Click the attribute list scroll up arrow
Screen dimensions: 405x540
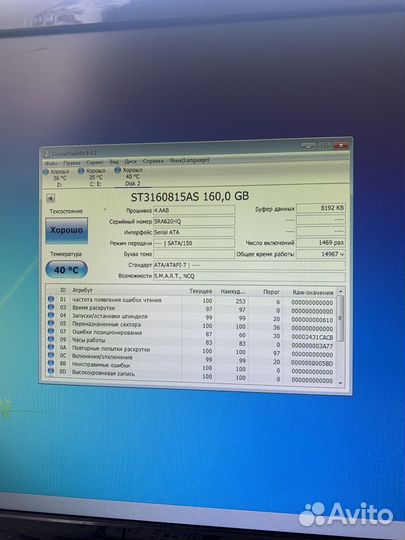click(x=340, y=292)
